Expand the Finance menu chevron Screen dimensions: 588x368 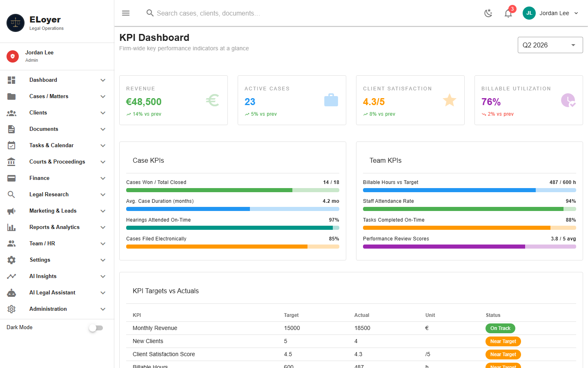click(103, 178)
